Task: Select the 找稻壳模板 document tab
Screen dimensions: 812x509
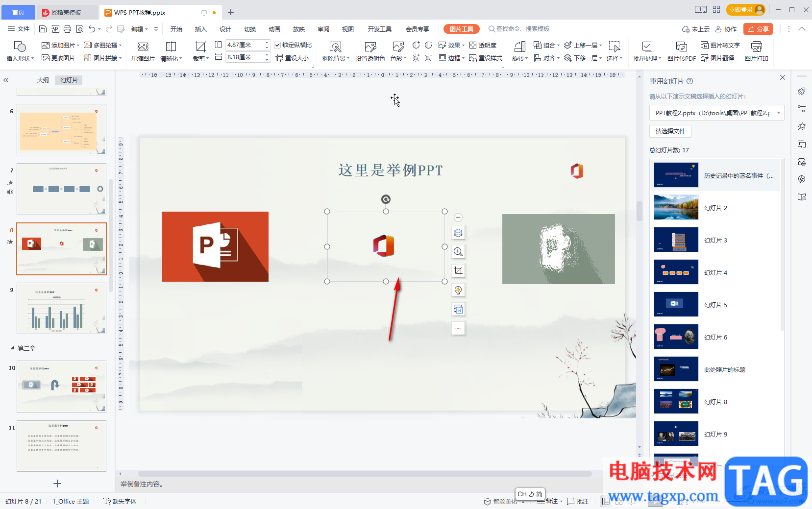Action: tap(67, 12)
